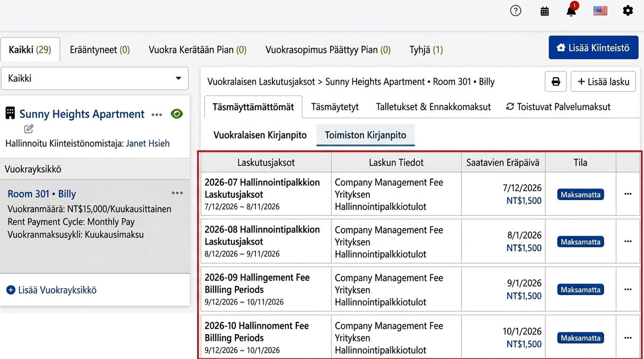The image size is (644, 359).
Task: Open row actions for the 2026-10 billing period
Action: click(628, 337)
